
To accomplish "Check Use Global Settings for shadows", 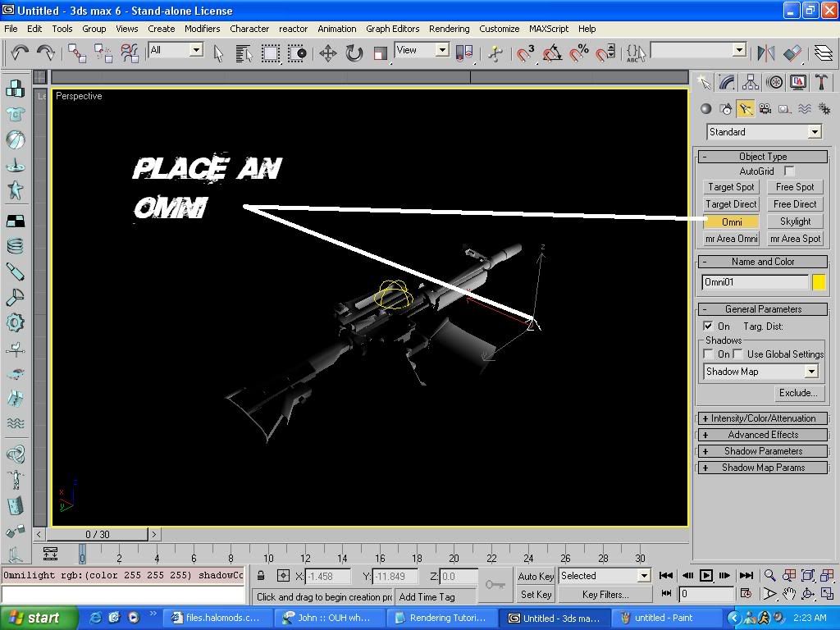I will point(737,354).
